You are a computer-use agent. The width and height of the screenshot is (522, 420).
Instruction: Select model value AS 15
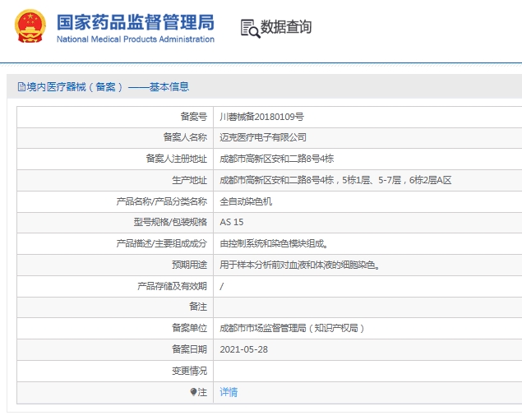[231, 222]
